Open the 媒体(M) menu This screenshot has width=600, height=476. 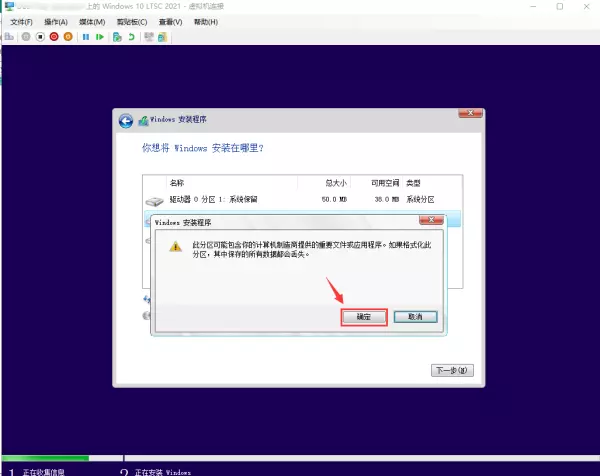[x=92, y=22]
